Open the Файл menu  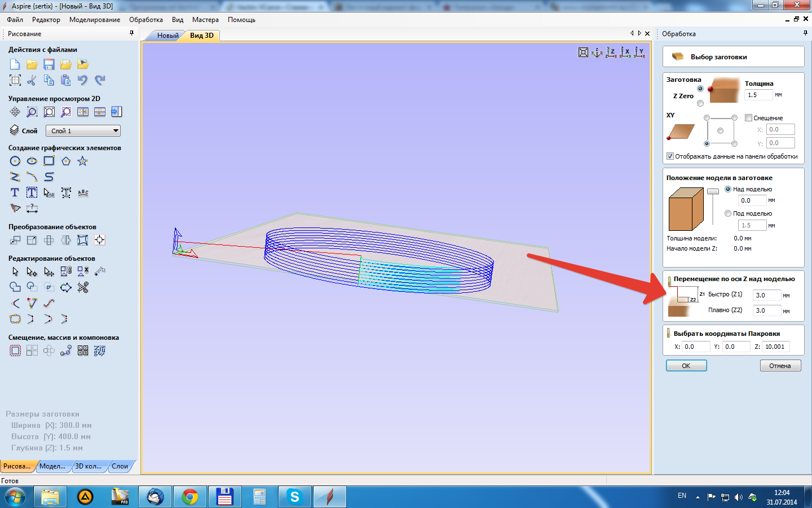(15, 20)
